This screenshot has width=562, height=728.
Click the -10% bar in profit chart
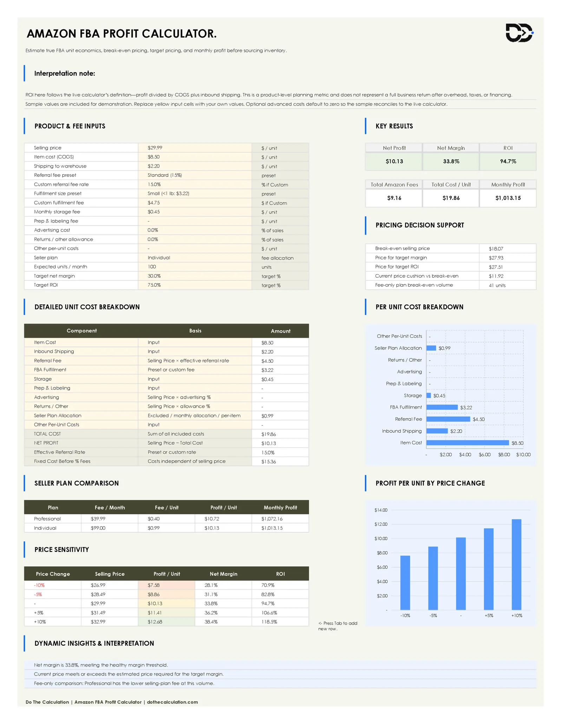coord(405,583)
